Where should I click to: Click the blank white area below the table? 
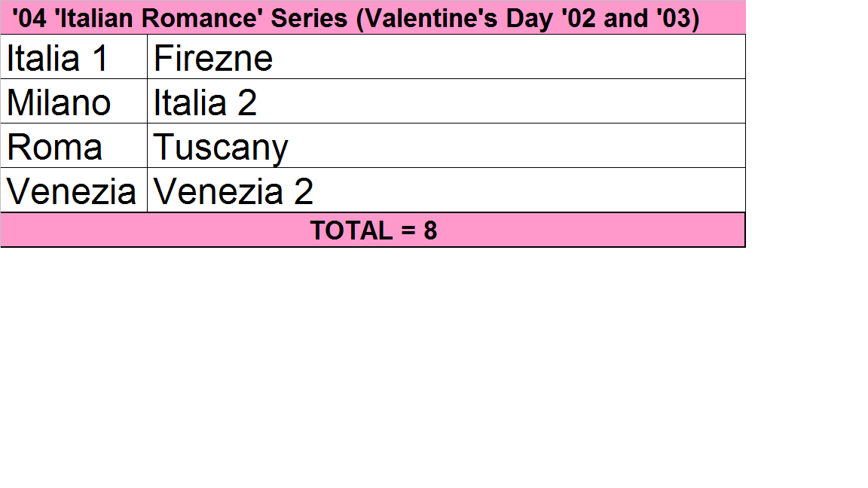click(377, 361)
